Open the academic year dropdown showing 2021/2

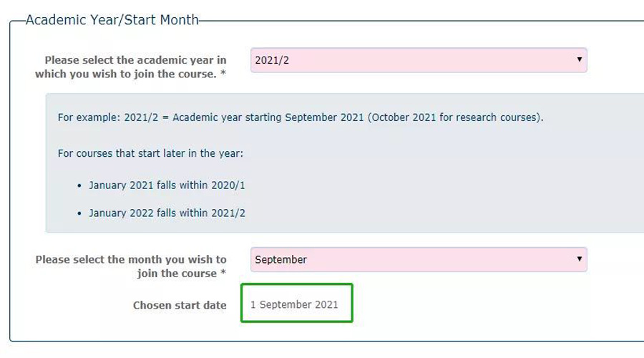(419, 60)
